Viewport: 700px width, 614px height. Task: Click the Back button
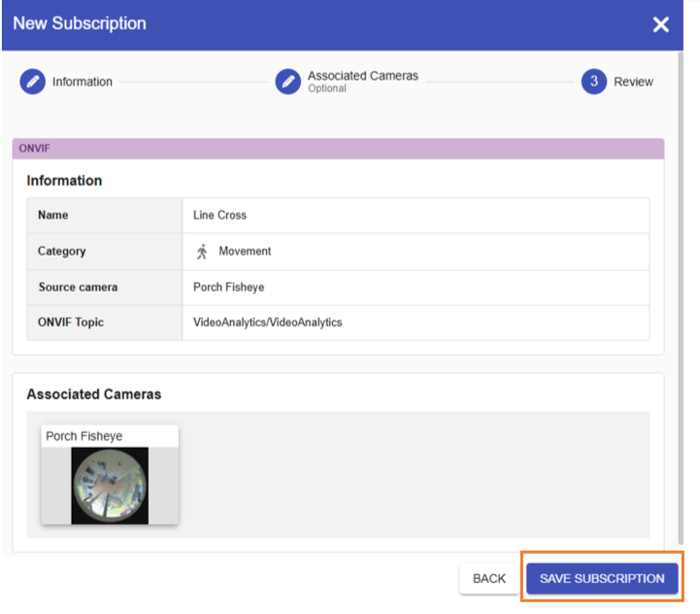(489, 578)
